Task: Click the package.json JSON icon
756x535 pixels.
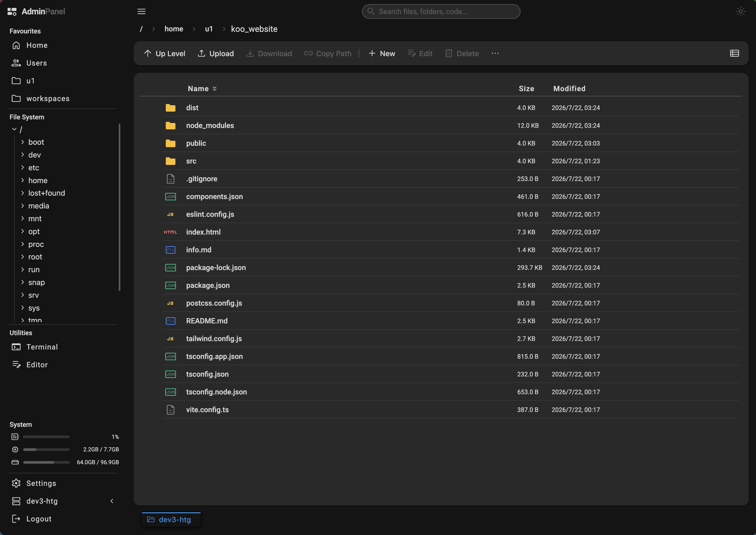Action: (170, 286)
